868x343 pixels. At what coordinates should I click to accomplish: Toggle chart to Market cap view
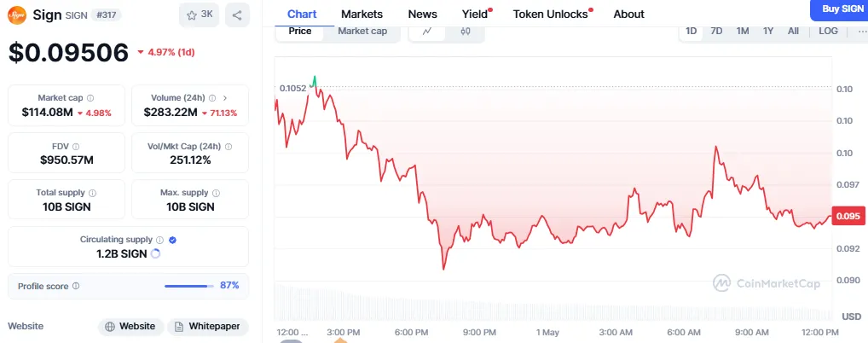tap(362, 32)
